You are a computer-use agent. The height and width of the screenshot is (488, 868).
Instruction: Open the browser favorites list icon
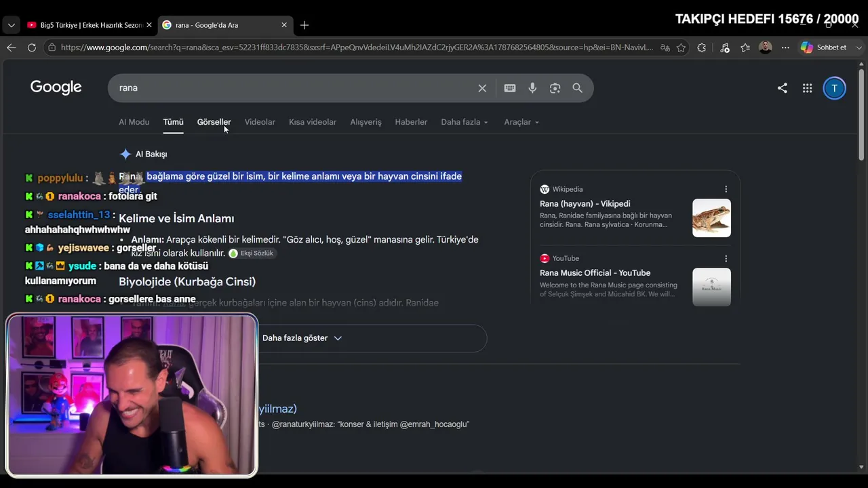[745, 47]
